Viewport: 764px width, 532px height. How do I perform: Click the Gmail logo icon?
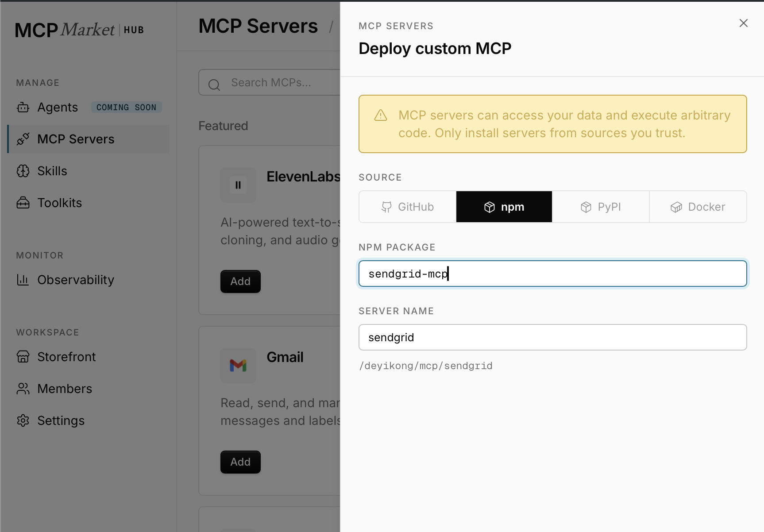(x=238, y=366)
